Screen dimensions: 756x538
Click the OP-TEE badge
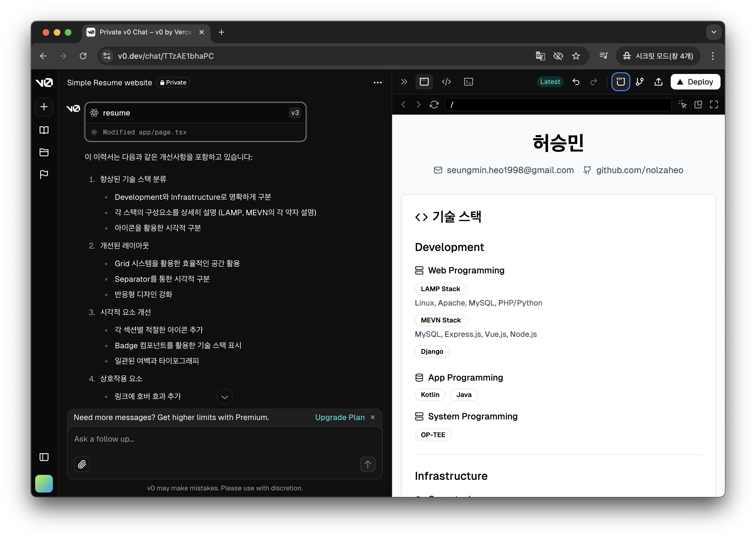point(433,435)
